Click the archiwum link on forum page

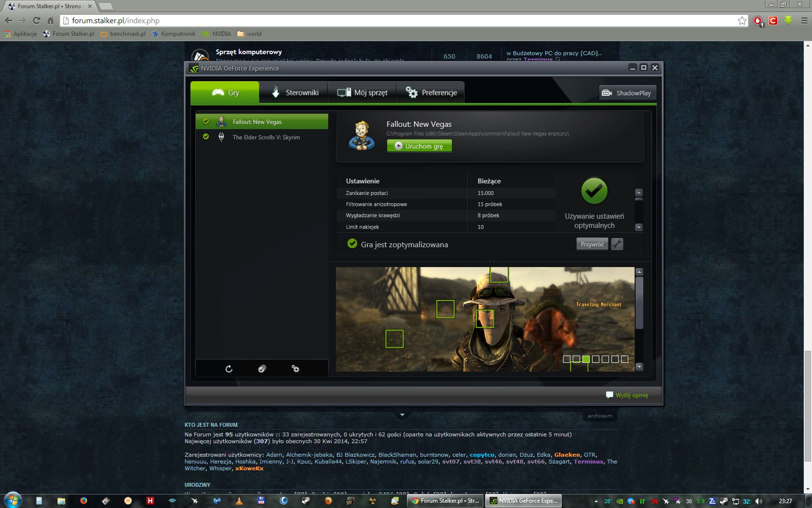600,416
